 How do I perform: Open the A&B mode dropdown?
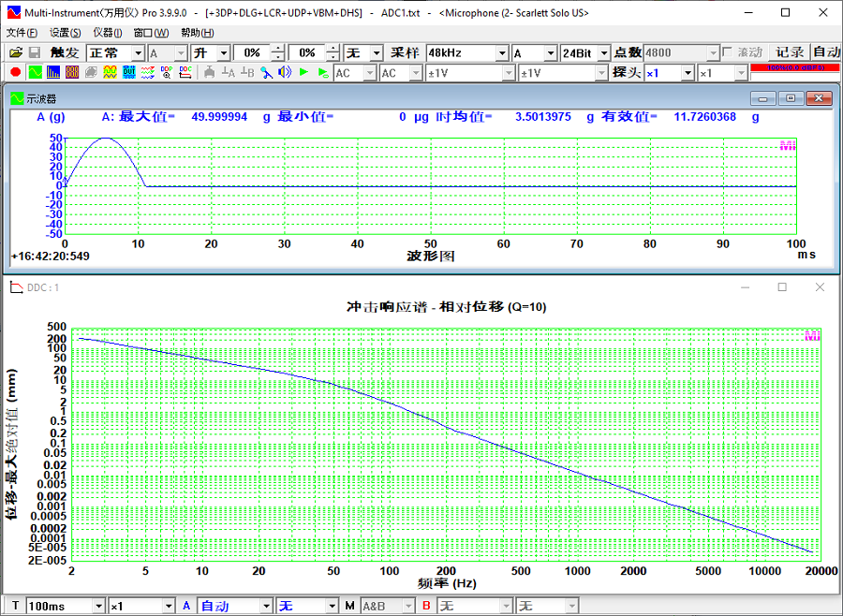[x=408, y=607]
